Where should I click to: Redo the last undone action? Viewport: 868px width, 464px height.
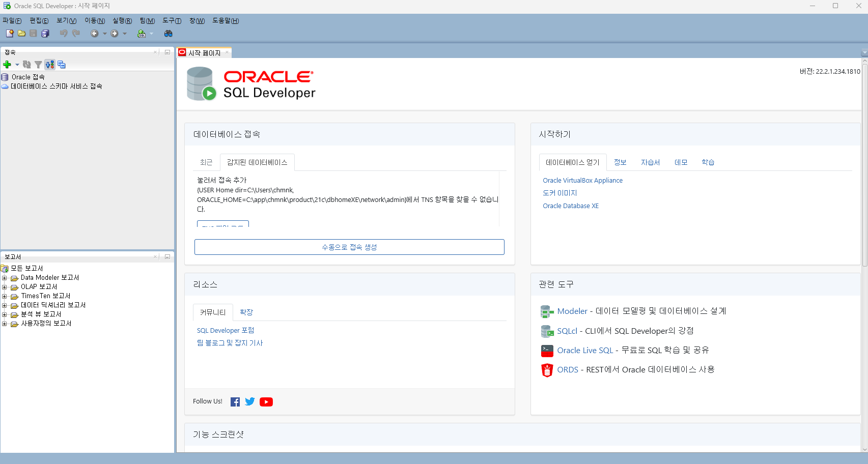(x=76, y=34)
